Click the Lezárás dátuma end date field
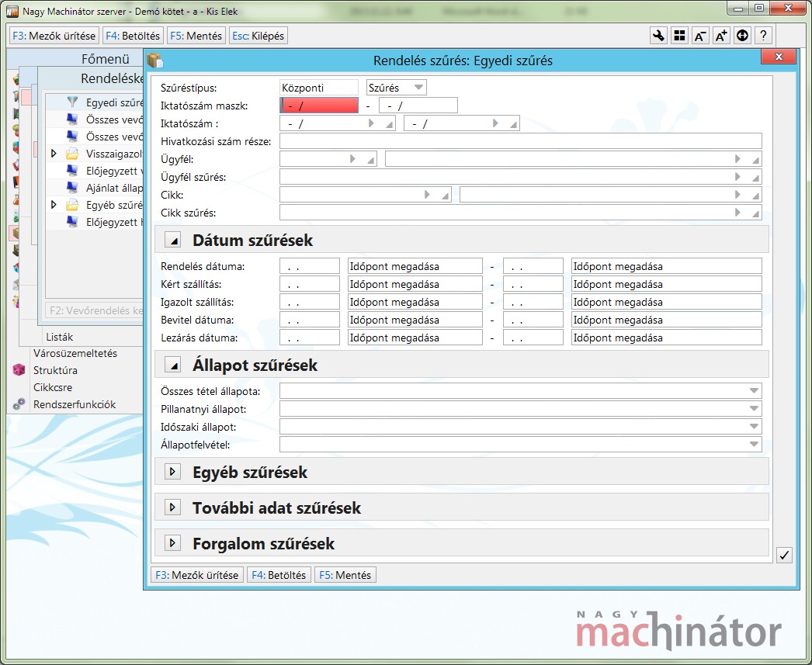 pos(533,338)
